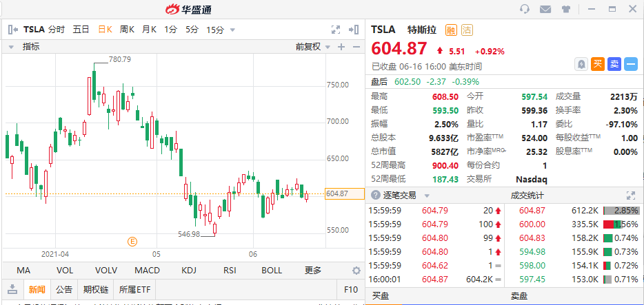Click the 卖盘 ask header
Image resolution: width=644 pixels, height=305 pixels.
click(x=519, y=295)
